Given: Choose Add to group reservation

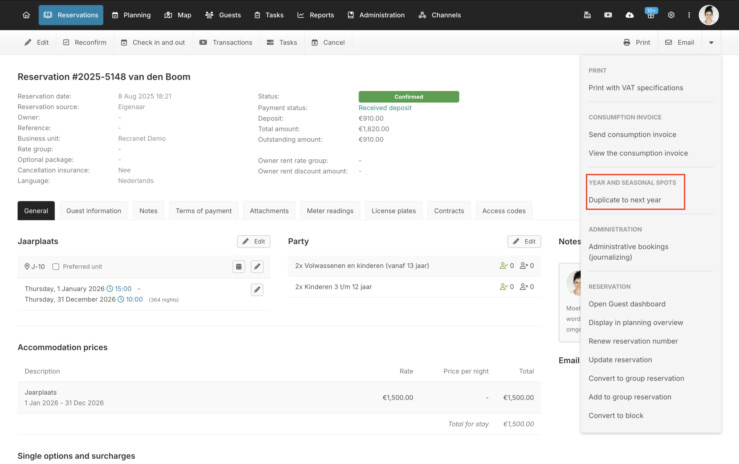Looking at the screenshot, I should [630, 397].
